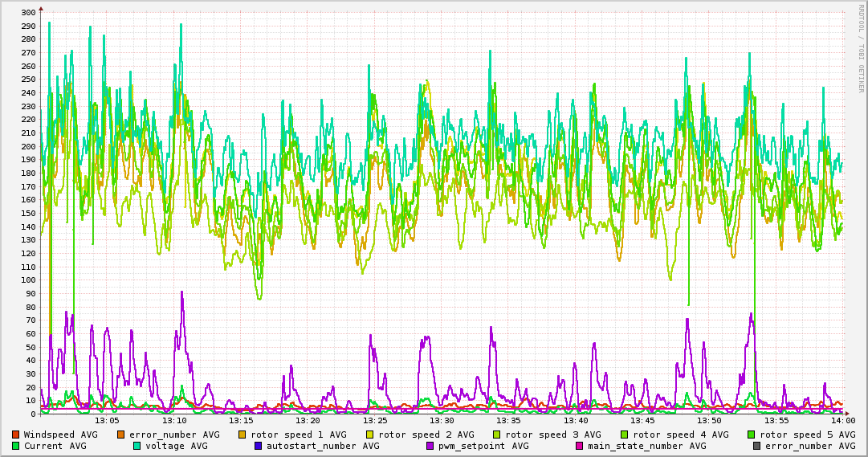Select the teal voltage AVG legend swatch

(137, 446)
